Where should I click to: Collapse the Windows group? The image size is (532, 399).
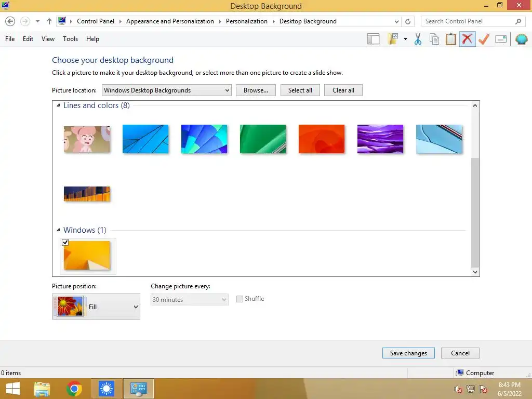click(58, 230)
